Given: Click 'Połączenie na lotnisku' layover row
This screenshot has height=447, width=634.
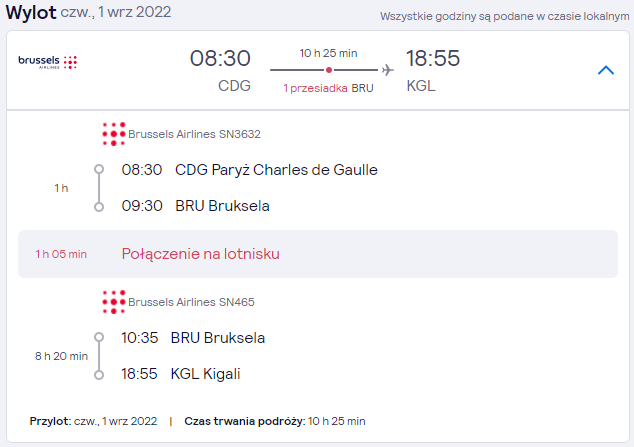Looking at the screenshot, I should coord(318,254).
